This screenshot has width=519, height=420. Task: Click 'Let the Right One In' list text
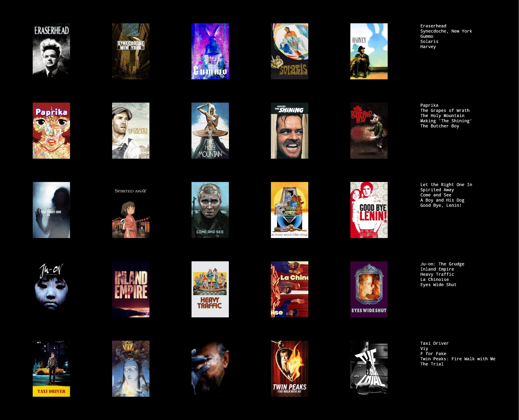[x=446, y=185]
